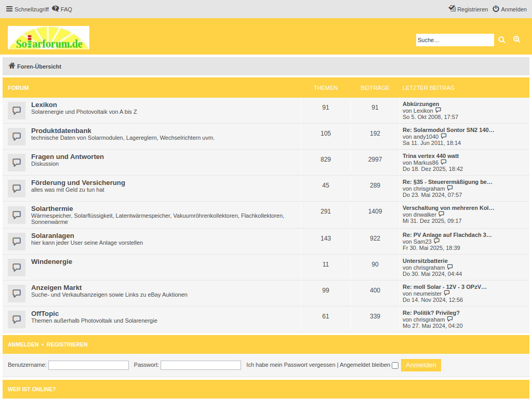The width and height of the screenshot is (532, 399).
Task: Click the search magnifier icon
Action: [x=501, y=39]
